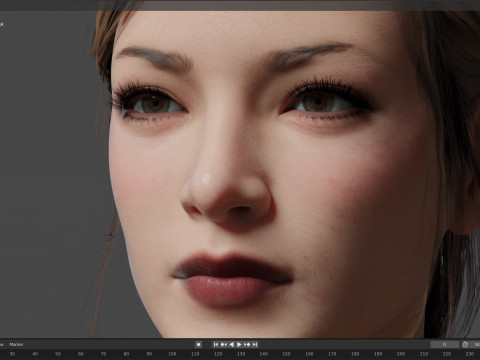Play the animation forward
The image size is (480, 360).
239,344
